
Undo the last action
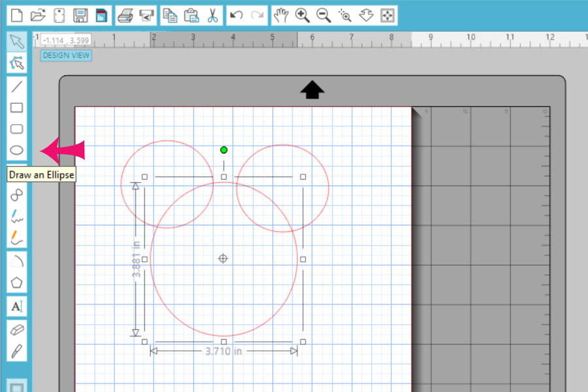237,16
